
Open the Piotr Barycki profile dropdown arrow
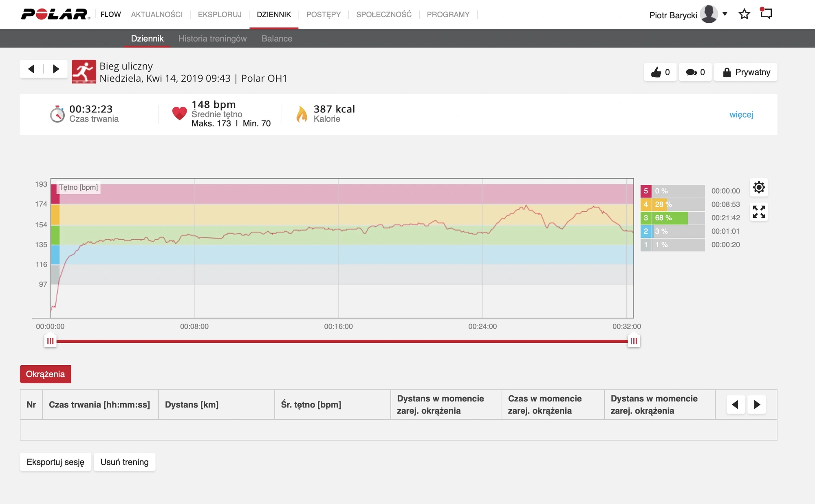click(x=725, y=14)
